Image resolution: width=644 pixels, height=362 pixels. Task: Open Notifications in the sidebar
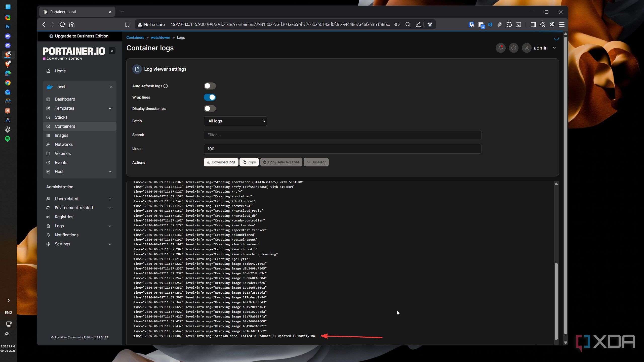tap(79, 235)
